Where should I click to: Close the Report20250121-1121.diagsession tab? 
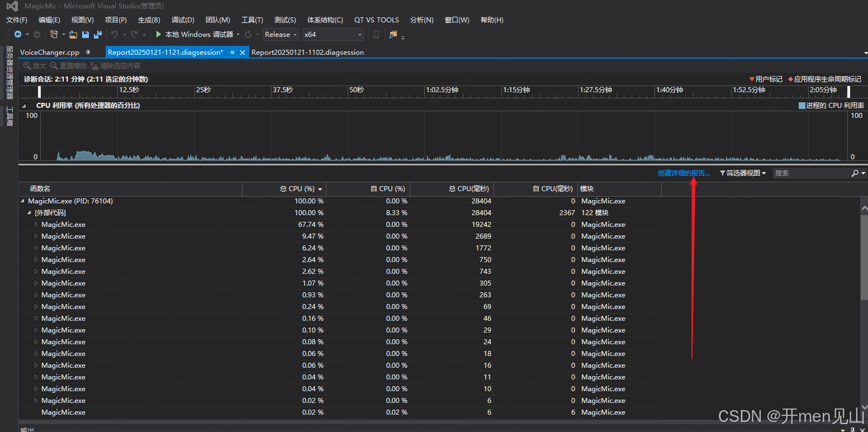pos(243,52)
